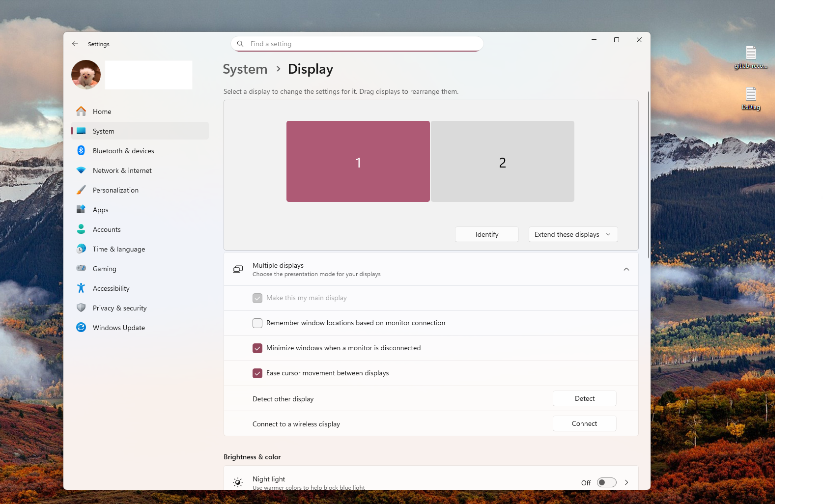Click the Privacy & security shield icon
This screenshot has width=823, height=504.
(81, 308)
